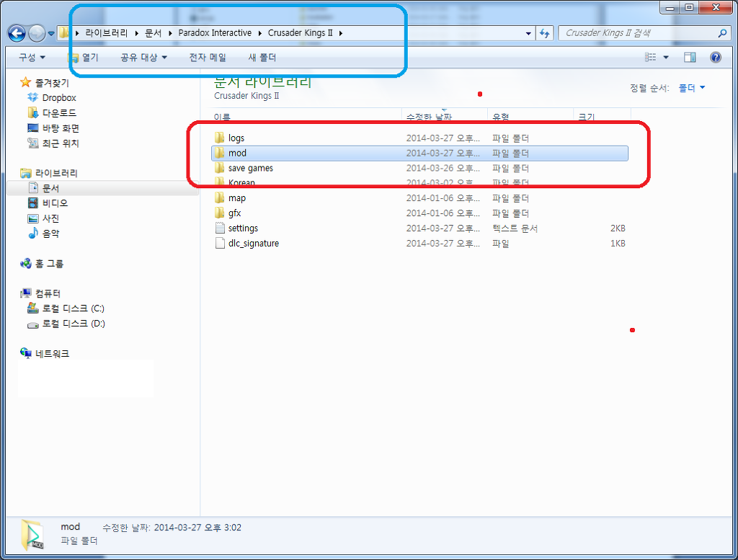Open 최근 위치 in favorites
738x560 pixels.
point(61,143)
